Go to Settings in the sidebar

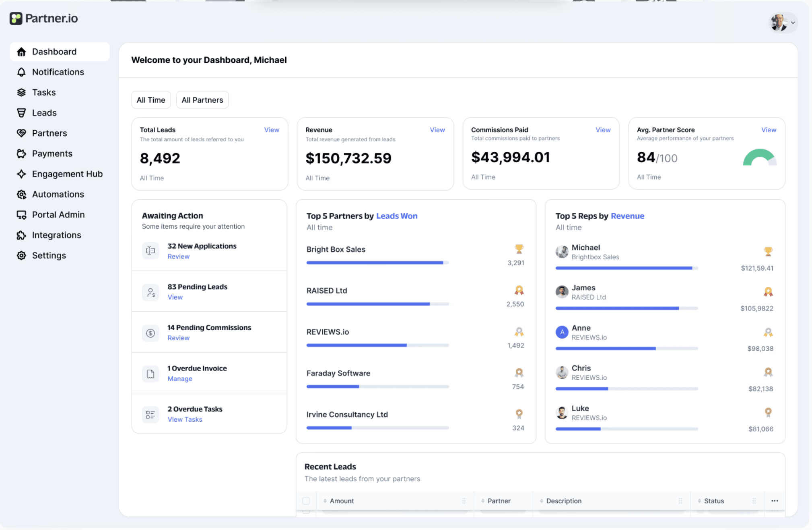[49, 256]
